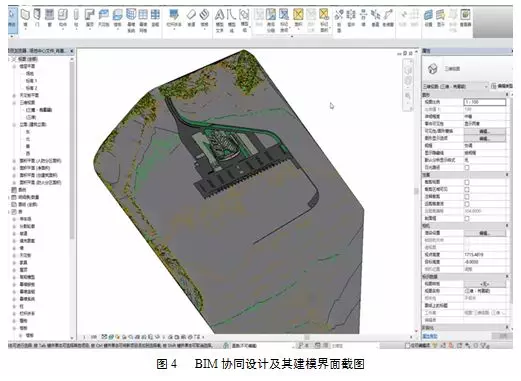Select the Stair (楼梯) tool
The height and width of the screenshot is (381, 521).
pyautogui.click(x=204, y=18)
